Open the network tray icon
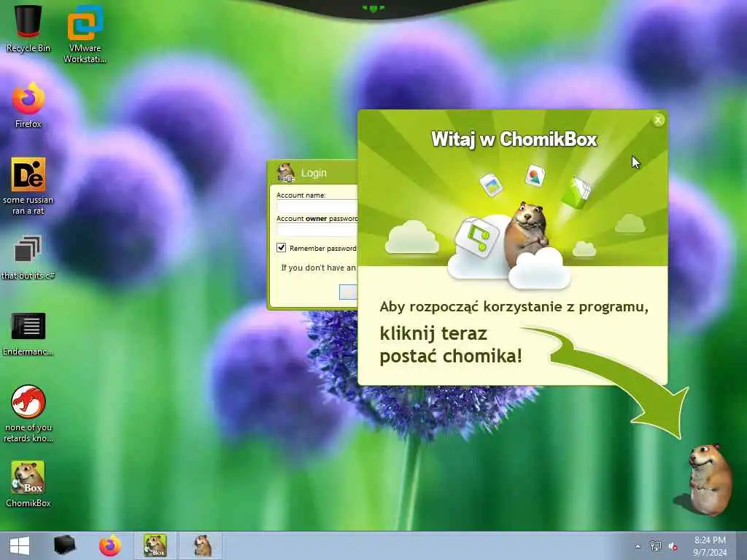The height and width of the screenshot is (560, 747). point(656,547)
